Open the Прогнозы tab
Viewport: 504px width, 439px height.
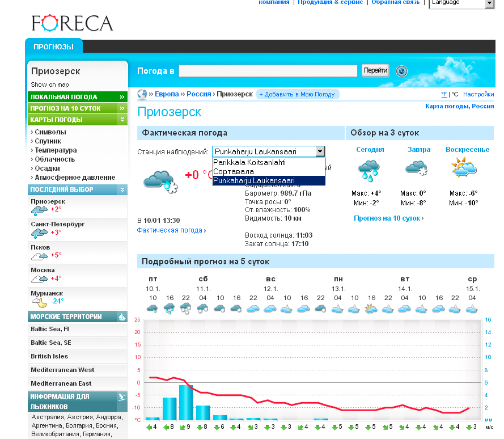[x=54, y=47]
